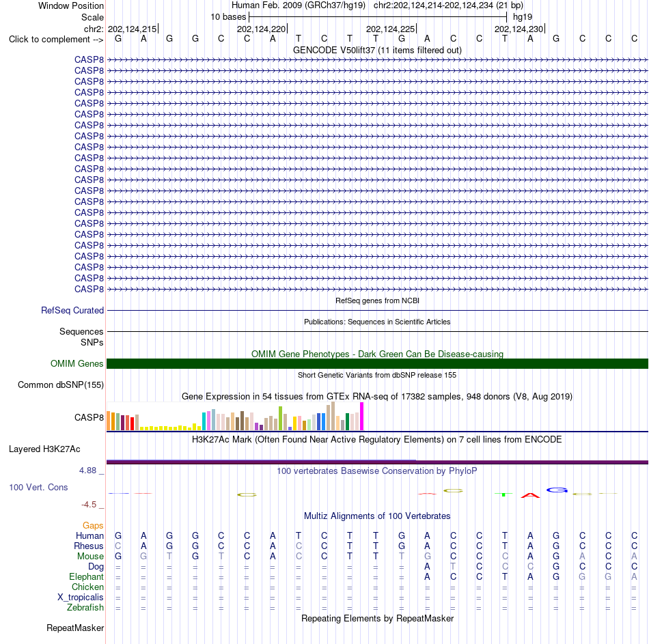Open the GTEx Gene Expression track title
The width and height of the screenshot is (649, 644).
377,397
